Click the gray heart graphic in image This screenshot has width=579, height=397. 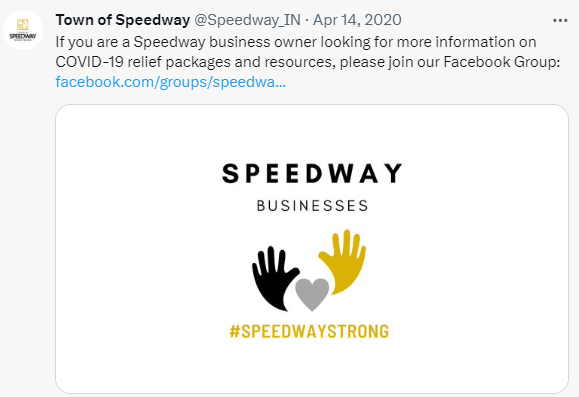[x=312, y=294]
